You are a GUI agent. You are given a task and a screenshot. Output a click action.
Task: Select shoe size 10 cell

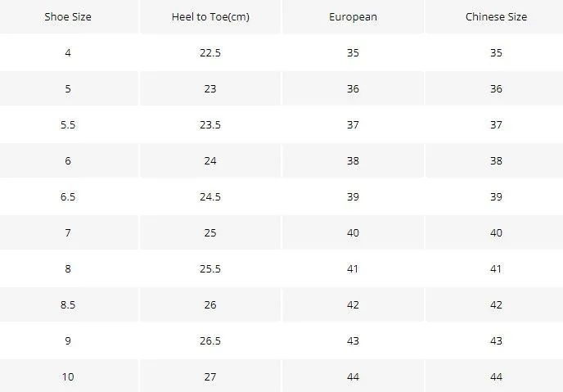pos(68,377)
